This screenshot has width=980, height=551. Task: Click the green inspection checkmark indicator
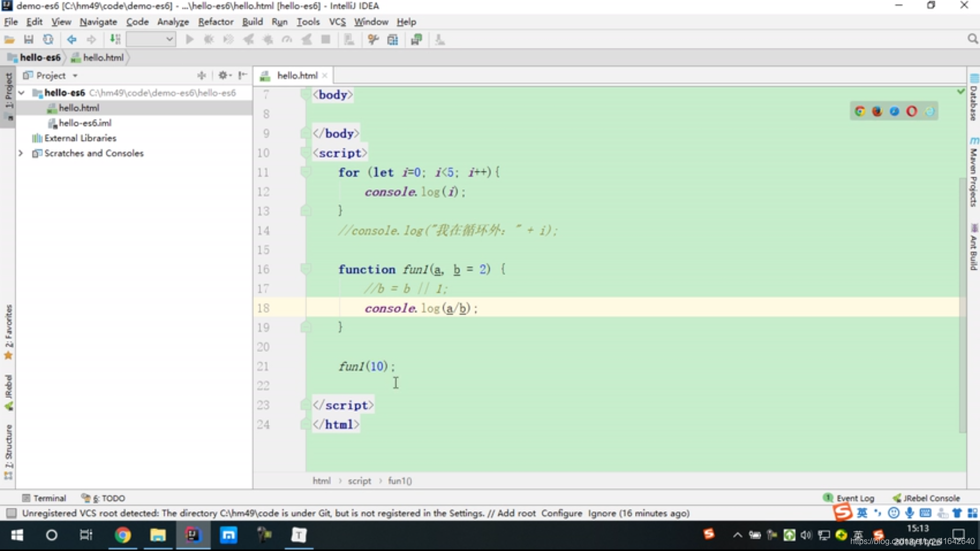click(x=961, y=91)
